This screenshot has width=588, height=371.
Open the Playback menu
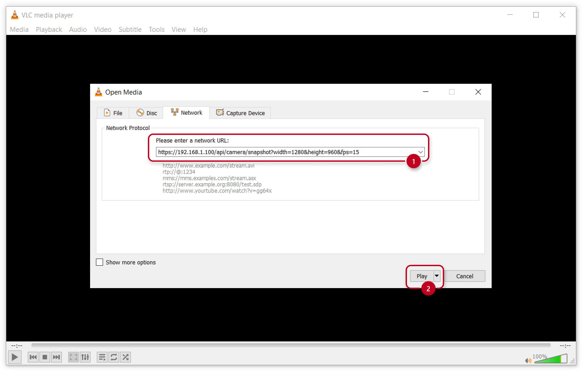click(x=49, y=30)
